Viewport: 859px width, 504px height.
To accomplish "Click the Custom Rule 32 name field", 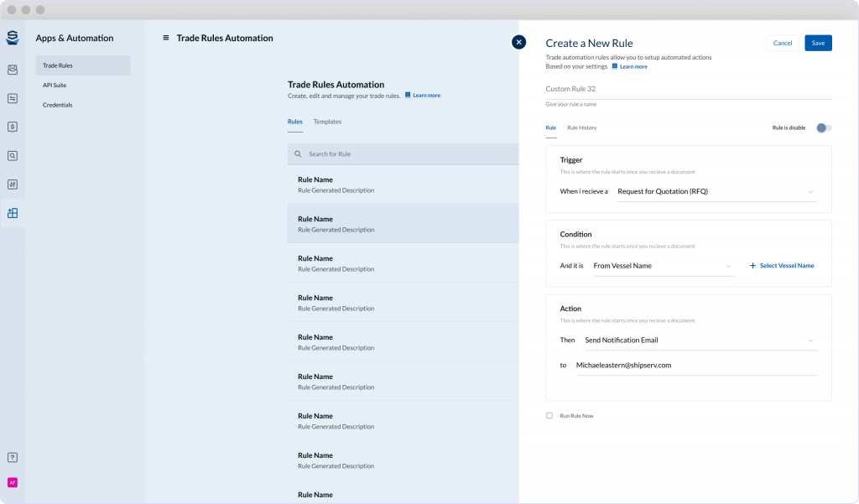I will coord(688,89).
